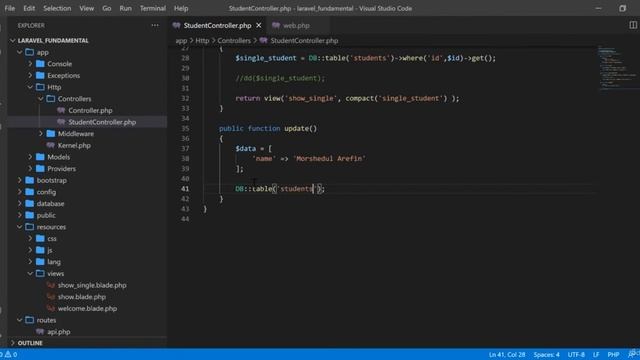
Task: Open the Run menu
Action: pos(126,8)
